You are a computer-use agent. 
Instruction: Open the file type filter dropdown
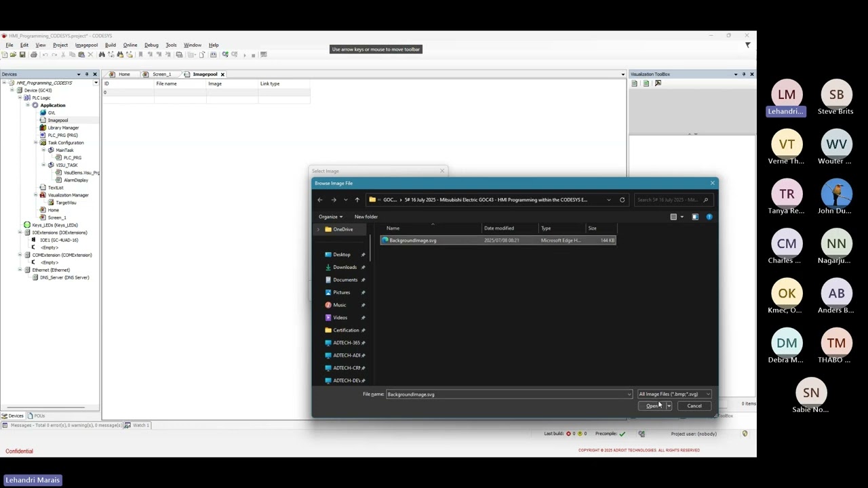[674, 394]
